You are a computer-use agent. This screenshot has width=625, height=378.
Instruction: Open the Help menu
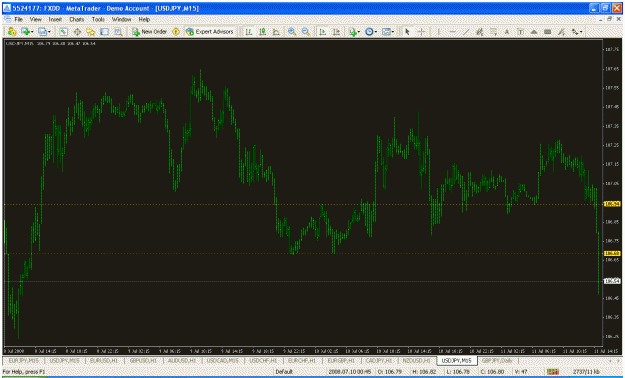[x=144, y=19]
